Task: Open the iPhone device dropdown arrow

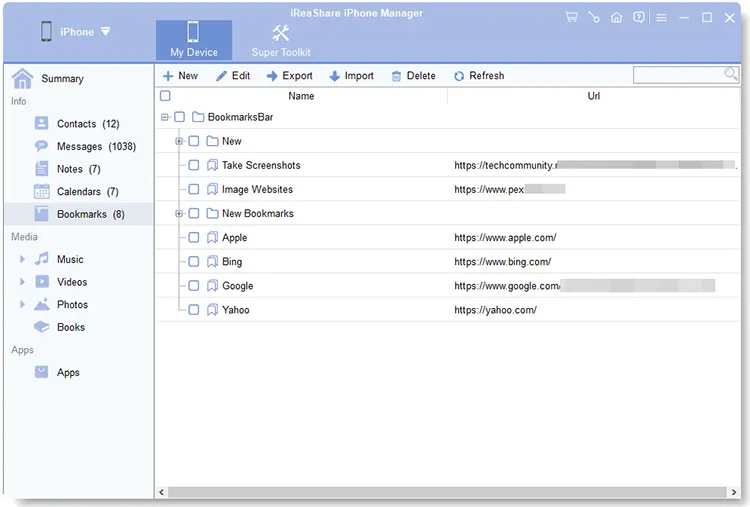Action: (106, 32)
